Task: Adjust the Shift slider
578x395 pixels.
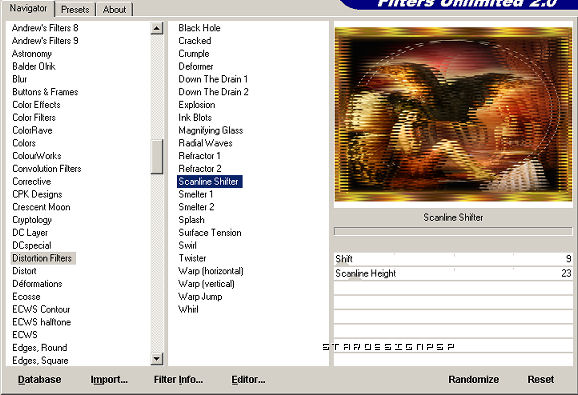Action: [453, 259]
